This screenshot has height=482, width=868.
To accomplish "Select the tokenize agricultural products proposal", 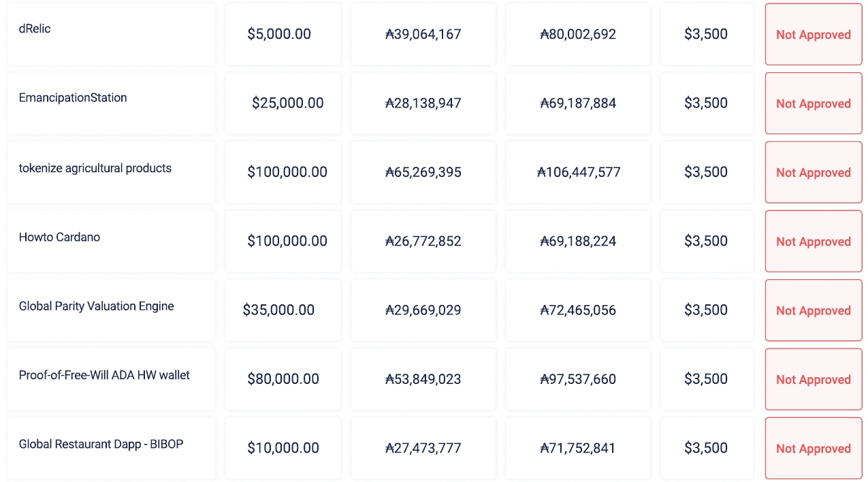I will tap(95, 167).
